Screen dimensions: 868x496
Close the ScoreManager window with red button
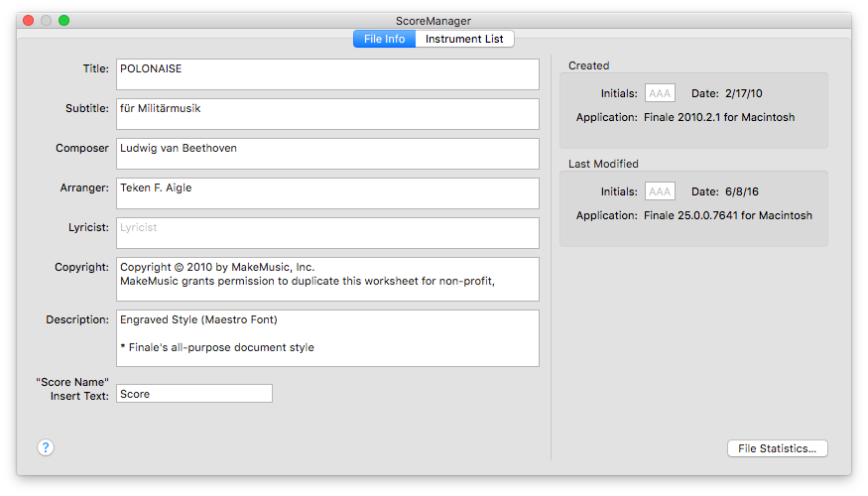pos(28,21)
